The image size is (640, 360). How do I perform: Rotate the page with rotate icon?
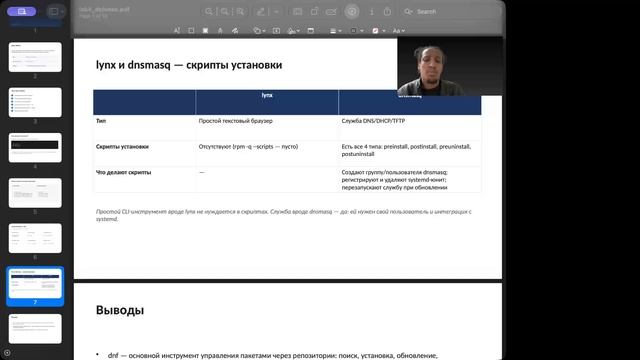click(314, 12)
